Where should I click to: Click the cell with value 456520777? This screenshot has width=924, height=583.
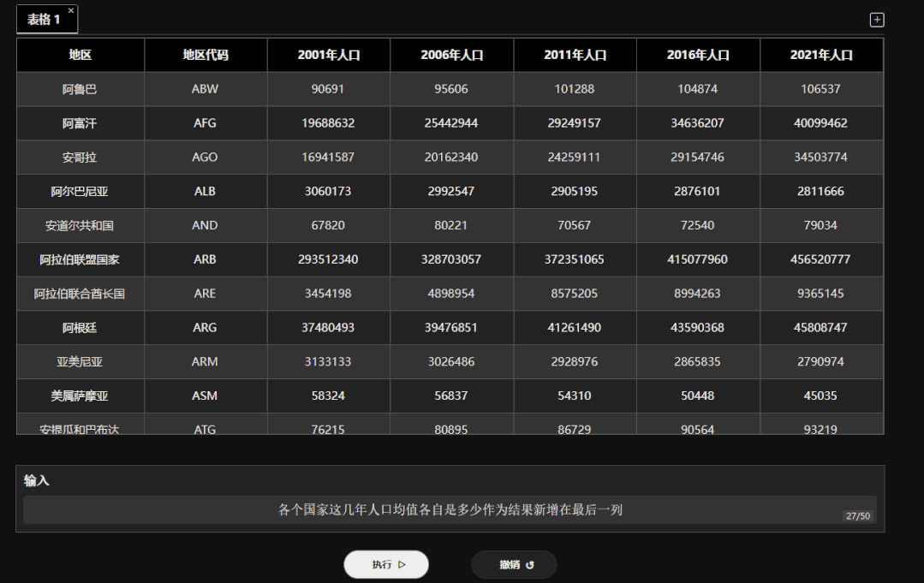pos(821,260)
